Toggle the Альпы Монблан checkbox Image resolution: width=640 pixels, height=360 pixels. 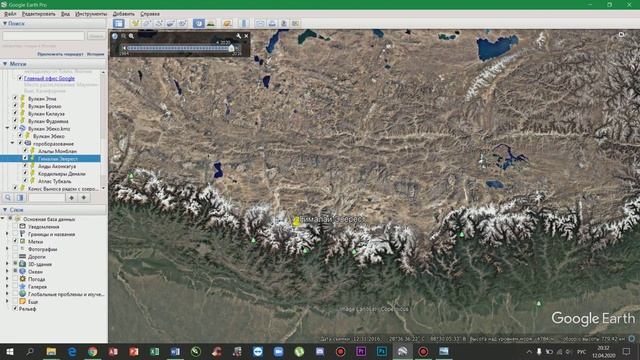coord(25,151)
